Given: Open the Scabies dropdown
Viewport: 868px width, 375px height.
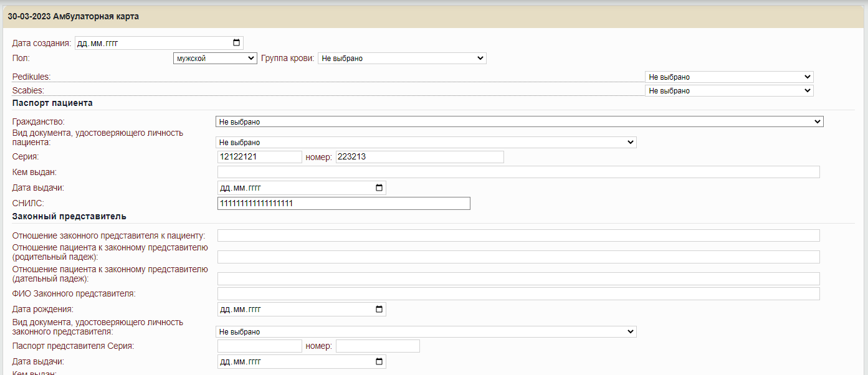Looking at the screenshot, I should tap(728, 91).
